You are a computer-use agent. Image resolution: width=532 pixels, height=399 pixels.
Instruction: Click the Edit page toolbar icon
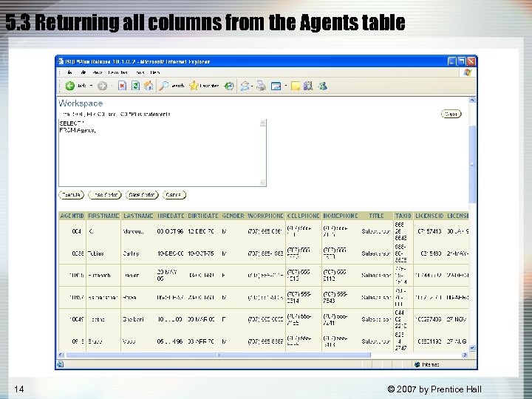point(276,86)
